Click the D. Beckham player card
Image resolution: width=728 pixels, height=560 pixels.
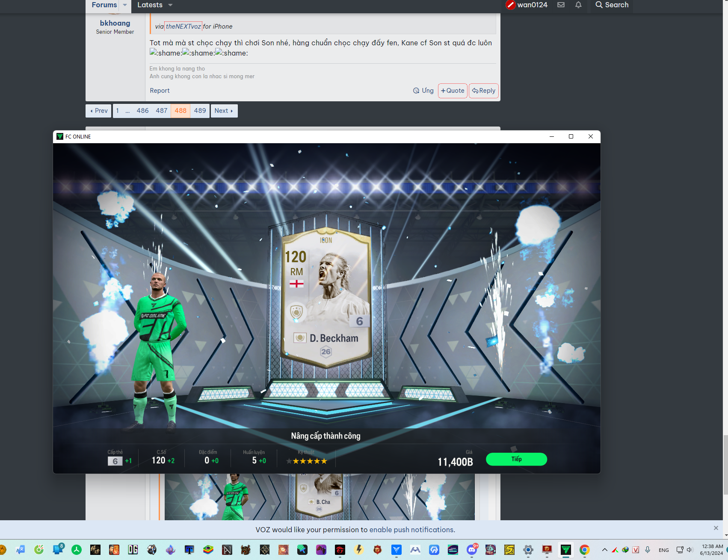(326, 298)
